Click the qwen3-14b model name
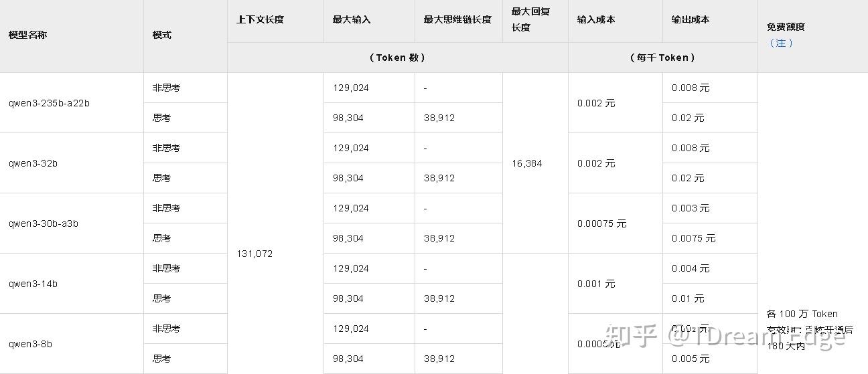Image resolution: width=868 pixels, height=374 pixels. [x=33, y=284]
